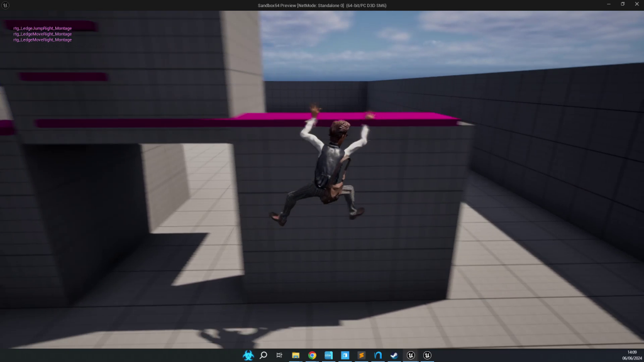Viewport: 644px width, 362px height.
Task: Launch File Explorer from the taskbar
Action: (x=296, y=355)
